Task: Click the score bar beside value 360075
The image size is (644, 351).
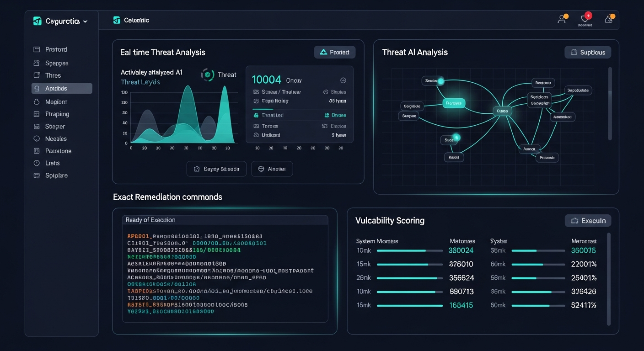Action: pos(538,250)
